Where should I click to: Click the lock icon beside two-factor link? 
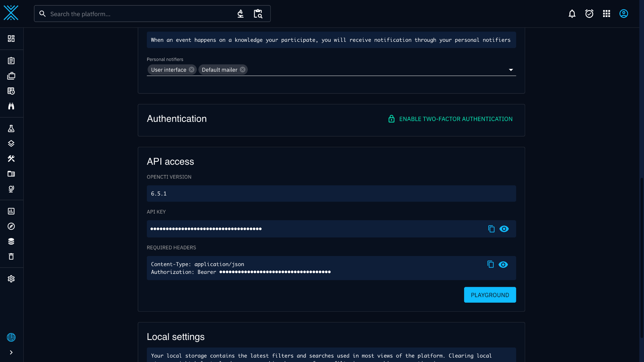(391, 119)
